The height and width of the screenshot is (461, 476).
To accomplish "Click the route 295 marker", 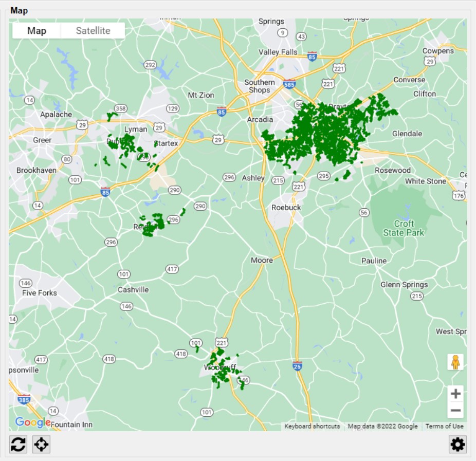I will pos(324,176).
